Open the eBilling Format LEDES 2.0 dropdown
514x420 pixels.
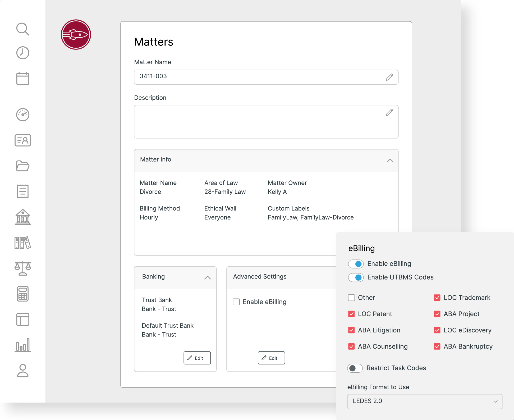pyautogui.click(x=425, y=401)
